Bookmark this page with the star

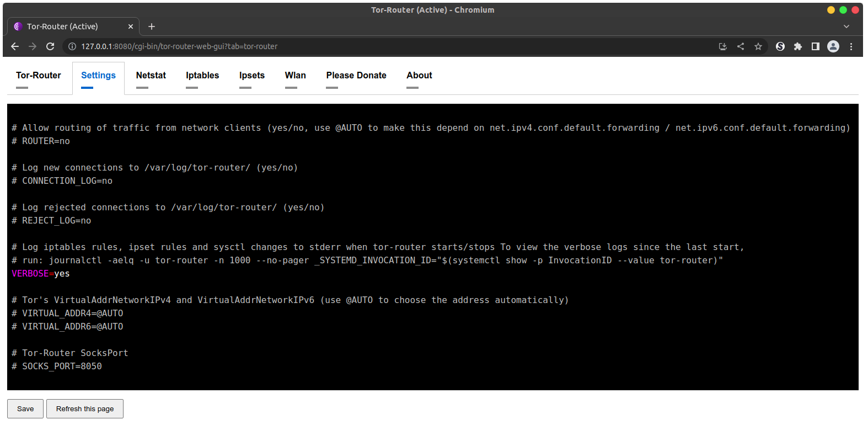(758, 46)
